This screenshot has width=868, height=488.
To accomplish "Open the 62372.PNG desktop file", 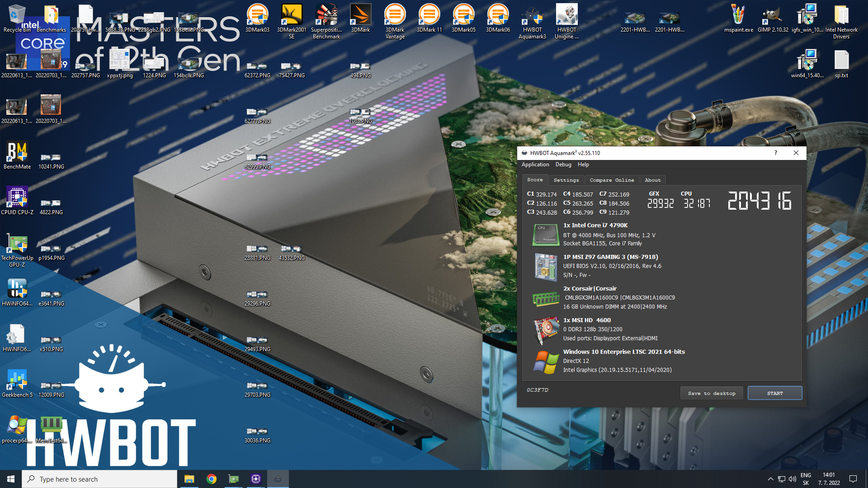I will click(x=257, y=70).
